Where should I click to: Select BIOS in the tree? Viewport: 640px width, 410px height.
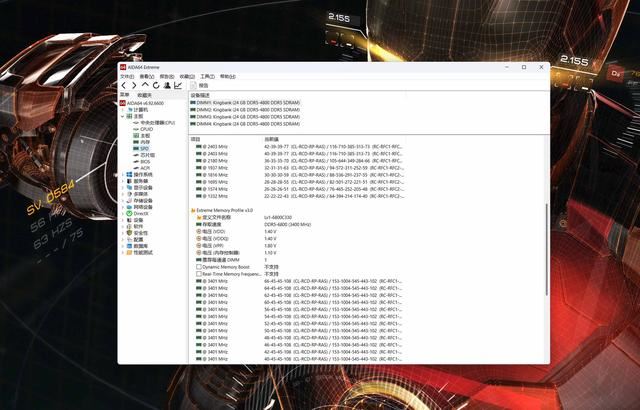point(142,162)
